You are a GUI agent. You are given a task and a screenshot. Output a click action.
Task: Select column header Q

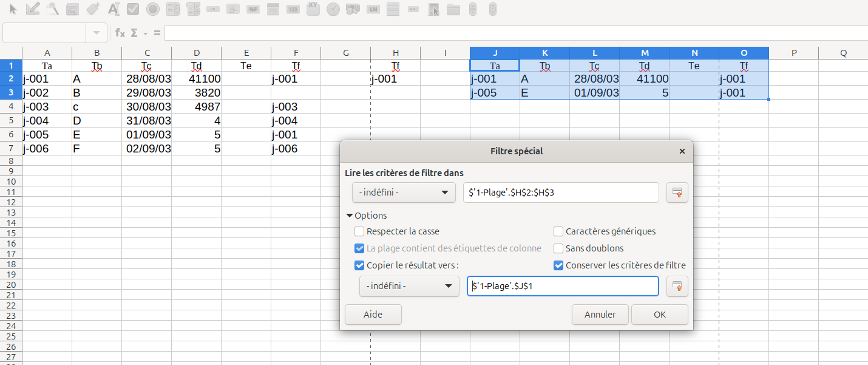coord(843,53)
